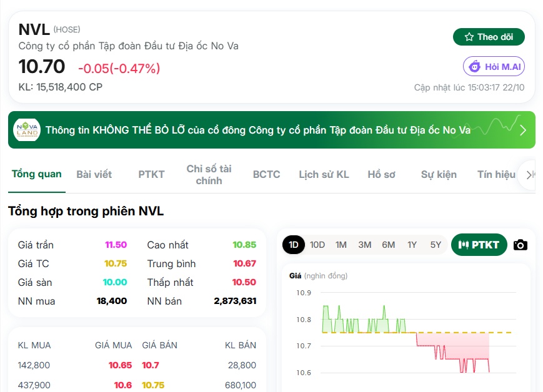Switch to the Tổng quan tab
Image resolution: width=543 pixels, height=392 pixels.
point(37,174)
